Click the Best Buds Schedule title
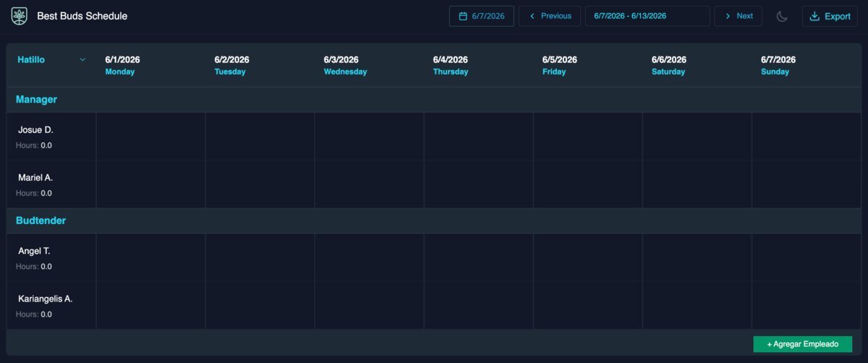The height and width of the screenshot is (363, 868). tap(82, 16)
